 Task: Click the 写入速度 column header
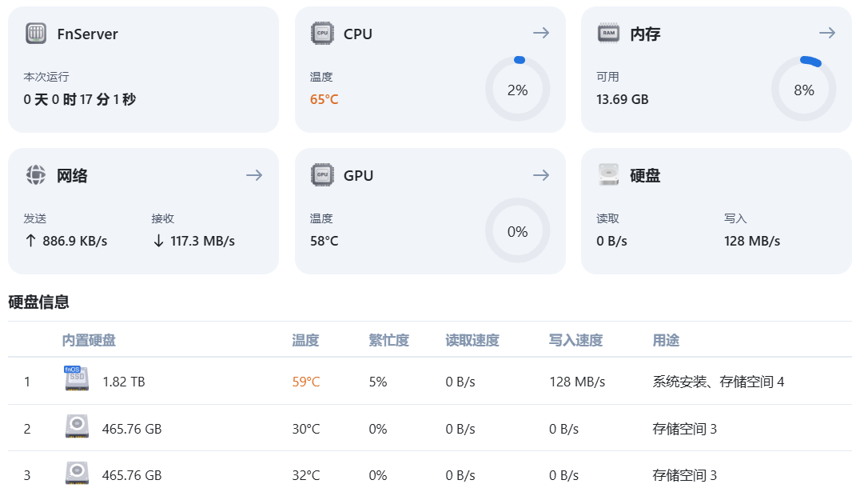[575, 341]
